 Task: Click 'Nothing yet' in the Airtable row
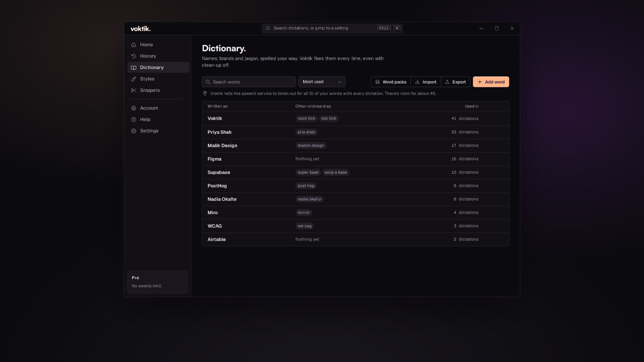(x=307, y=239)
